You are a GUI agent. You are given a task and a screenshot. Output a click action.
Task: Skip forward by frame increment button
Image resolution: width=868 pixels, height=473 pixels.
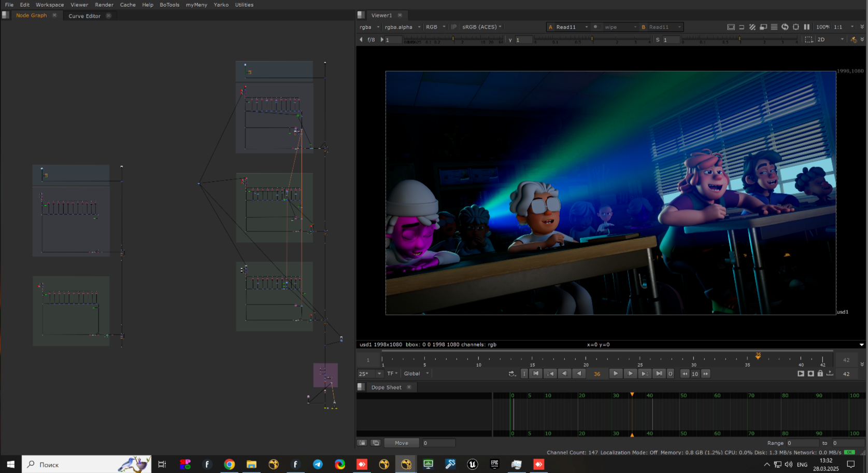(x=705, y=373)
